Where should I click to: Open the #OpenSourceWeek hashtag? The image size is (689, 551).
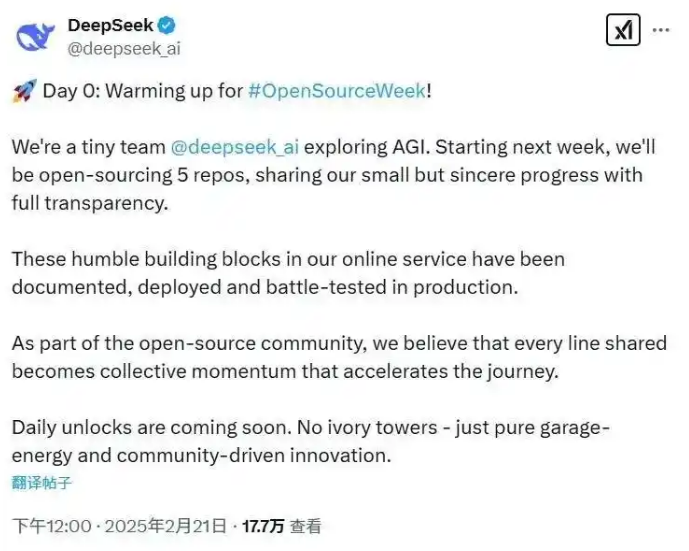pos(337,91)
